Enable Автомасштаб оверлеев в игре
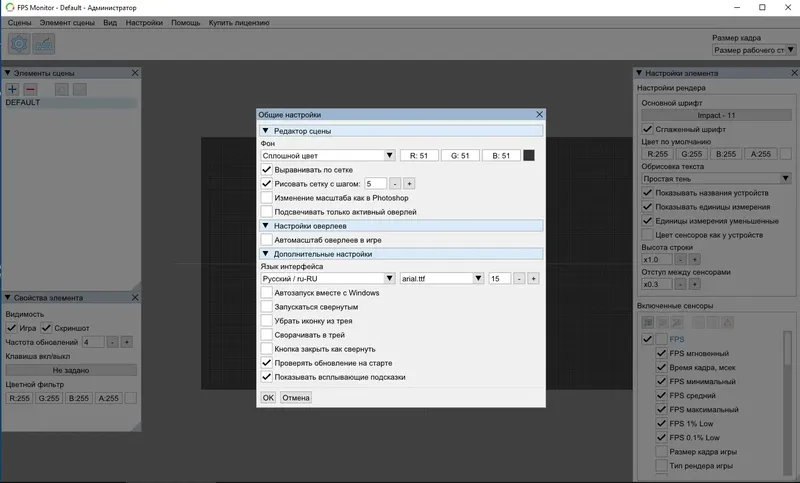This screenshot has width=800, height=483. 266,240
